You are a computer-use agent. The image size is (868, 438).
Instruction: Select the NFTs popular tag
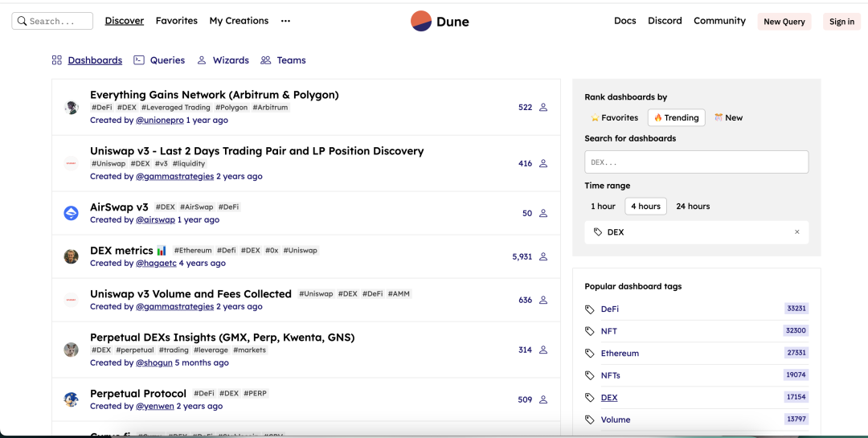click(x=611, y=375)
